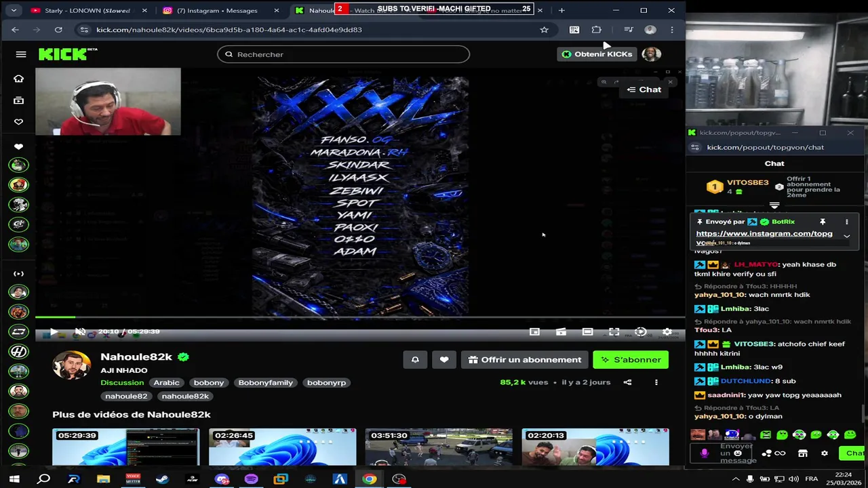The width and height of the screenshot is (868, 488).
Task: Click kick.com video URL in address bar
Action: coord(229,30)
